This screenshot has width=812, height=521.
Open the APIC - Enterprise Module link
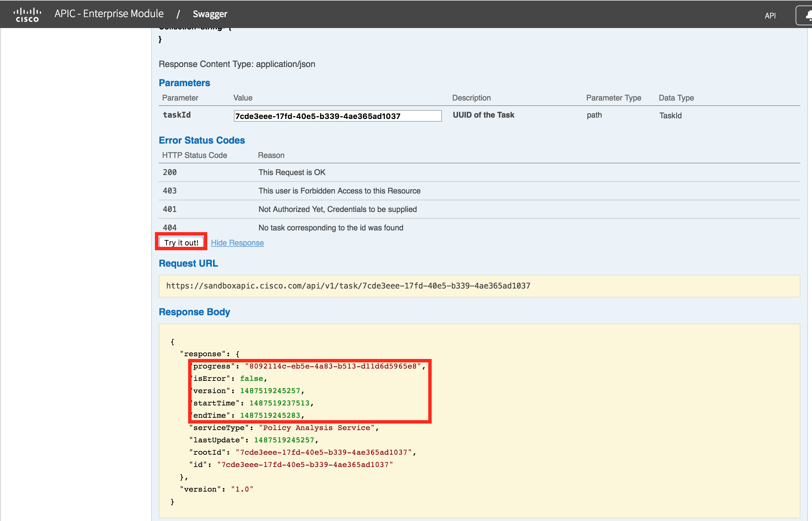coord(109,14)
